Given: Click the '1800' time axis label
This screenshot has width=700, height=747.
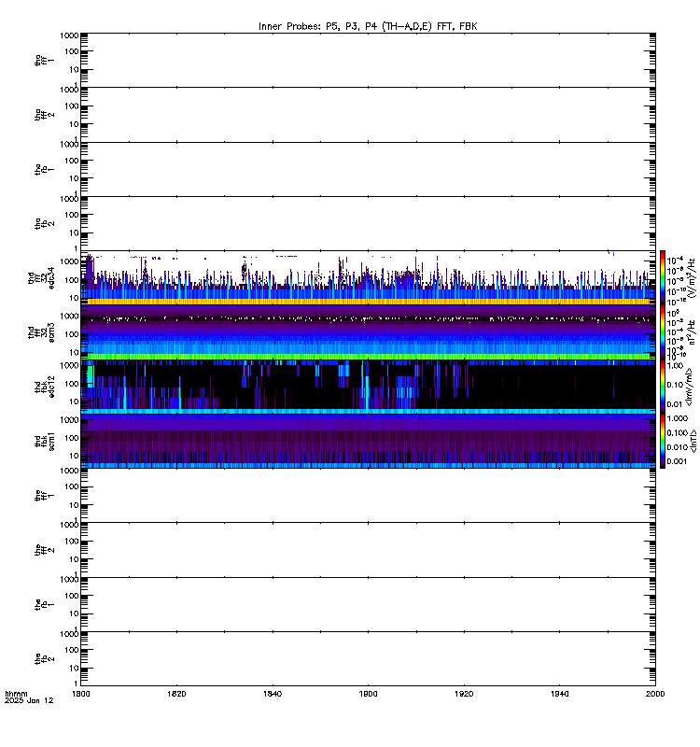Looking at the screenshot, I should pyautogui.click(x=81, y=694).
